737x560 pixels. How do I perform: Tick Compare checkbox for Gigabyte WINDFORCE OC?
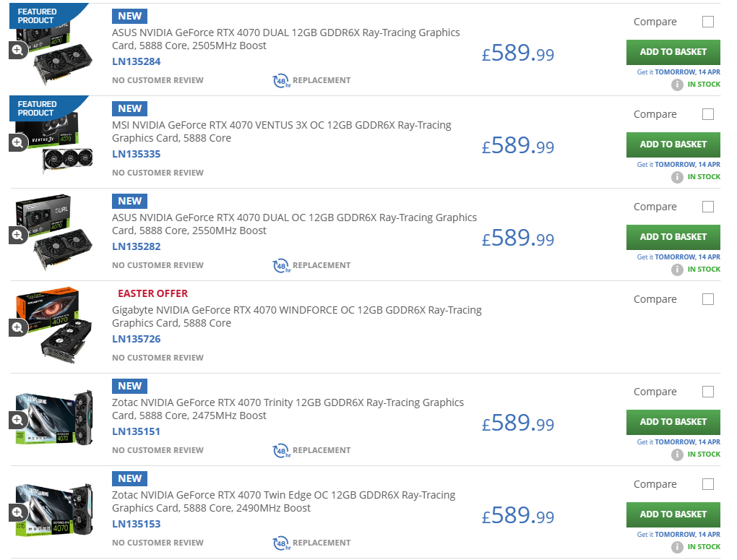click(708, 299)
